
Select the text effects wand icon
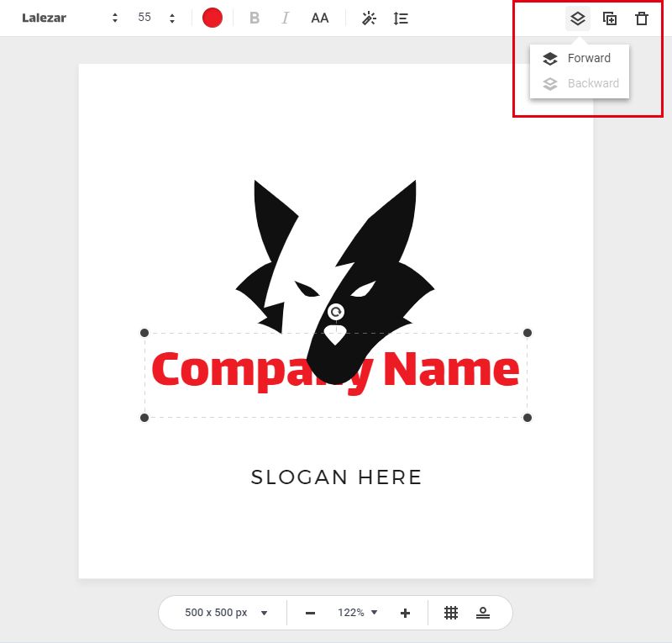click(368, 18)
